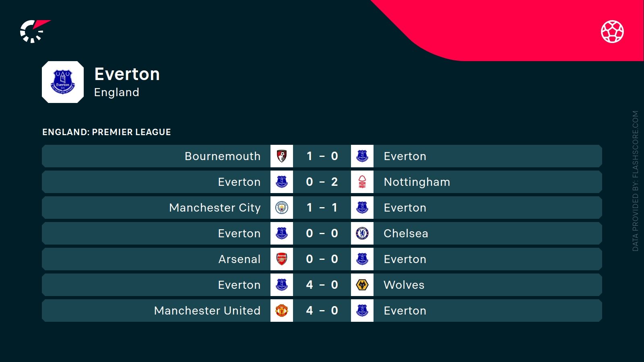Click the Manchester City team name
This screenshot has width=644, height=362.
215,208
